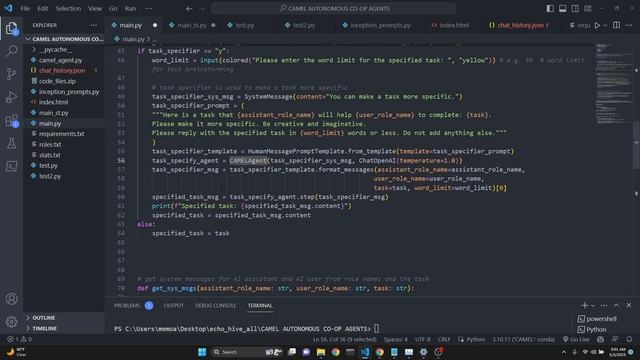Viewport: 640px width, 360px height.
Task: Change indentation via Spaces: 4 status item
Action: click(395, 340)
